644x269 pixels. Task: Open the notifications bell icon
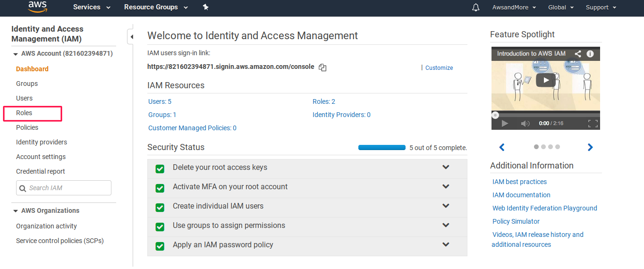(x=476, y=7)
